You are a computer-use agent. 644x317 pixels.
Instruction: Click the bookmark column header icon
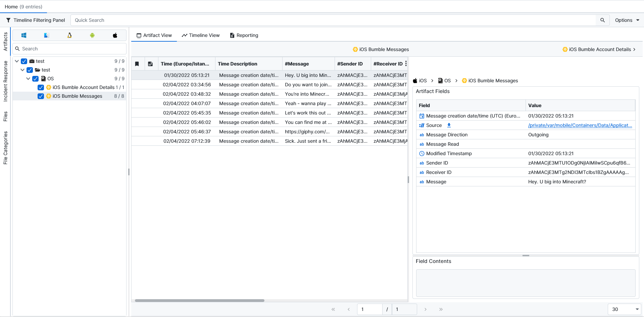click(137, 64)
